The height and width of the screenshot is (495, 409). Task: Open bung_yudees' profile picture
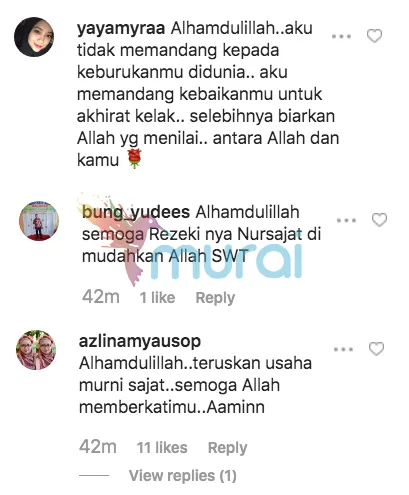[39, 221]
